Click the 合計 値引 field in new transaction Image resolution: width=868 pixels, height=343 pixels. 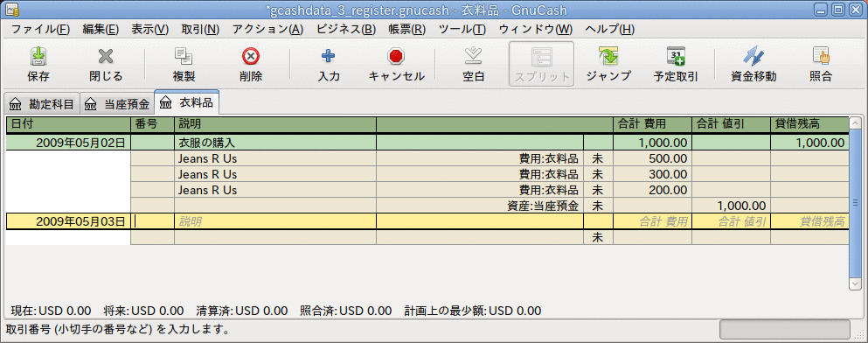click(731, 221)
